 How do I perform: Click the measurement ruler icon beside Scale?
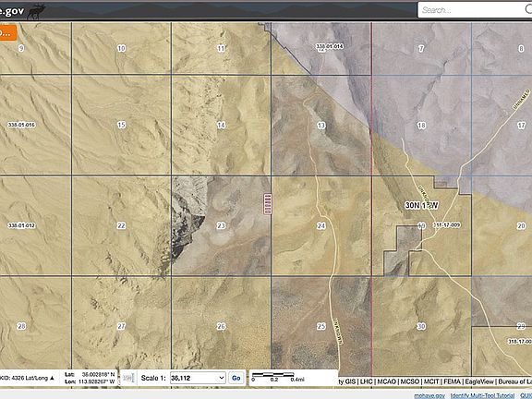[129, 378]
